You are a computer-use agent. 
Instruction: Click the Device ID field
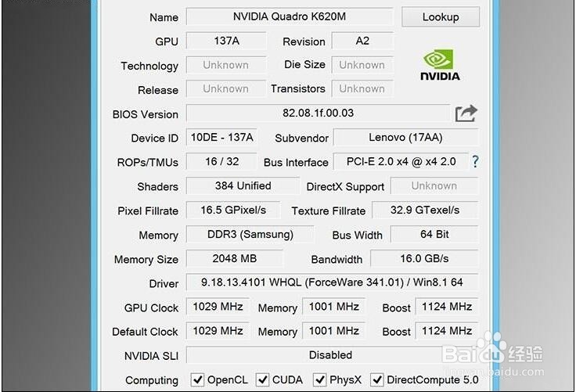(221, 138)
